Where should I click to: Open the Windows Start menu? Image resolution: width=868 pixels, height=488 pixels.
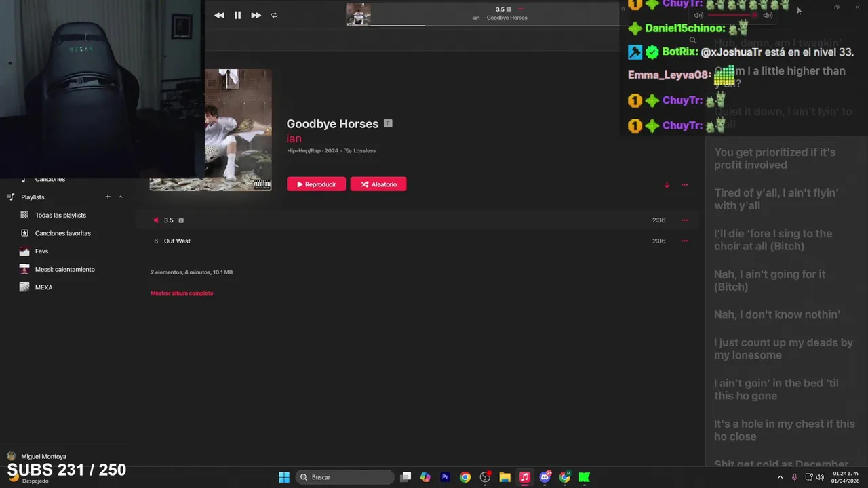[x=284, y=477]
